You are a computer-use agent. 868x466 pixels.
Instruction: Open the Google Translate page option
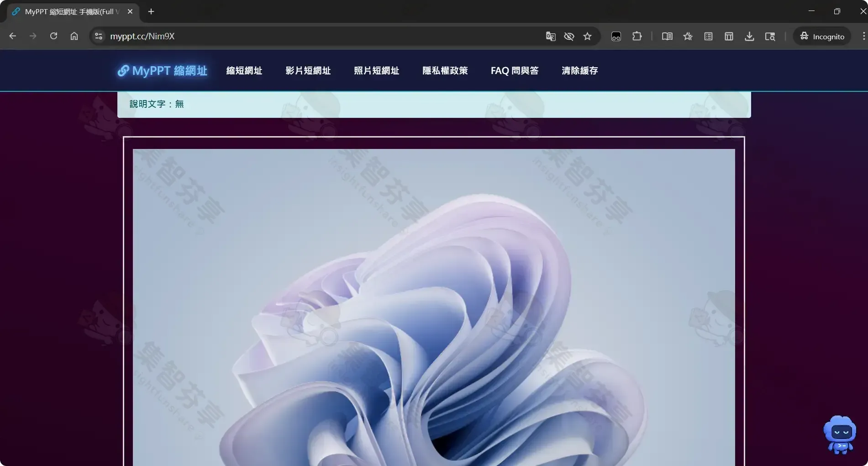coord(551,36)
